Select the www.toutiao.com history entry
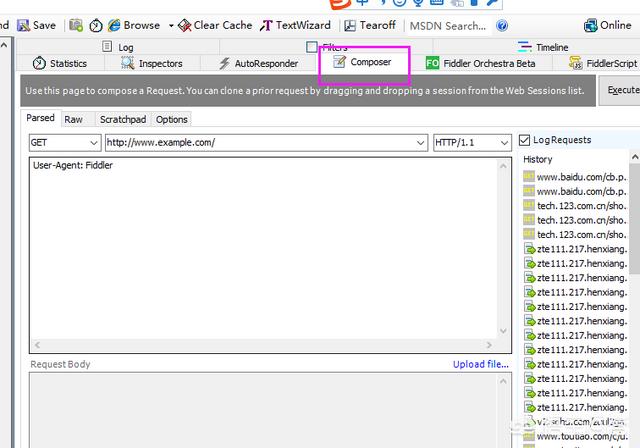640x448 pixels. [x=576, y=437]
